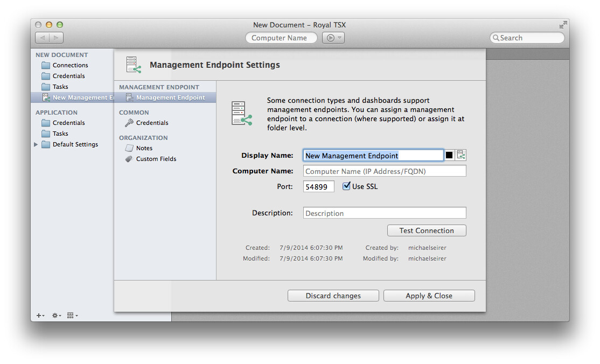This screenshot has height=364, width=600.
Task: Uncheck the Use SSL checkbox
Action: pos(346,186)
